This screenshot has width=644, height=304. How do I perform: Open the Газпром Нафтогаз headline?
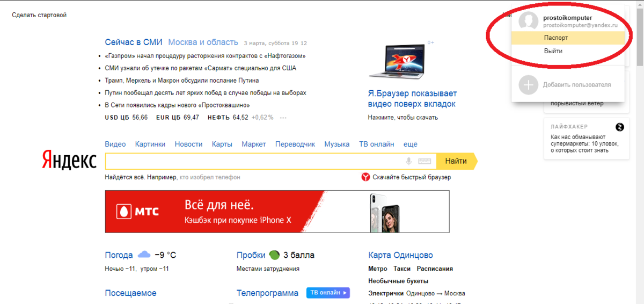(206, 56)
